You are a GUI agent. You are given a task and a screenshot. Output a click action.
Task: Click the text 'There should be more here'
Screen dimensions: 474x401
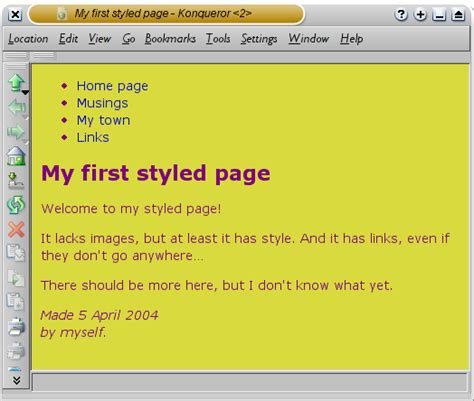[x=129, y=286]
